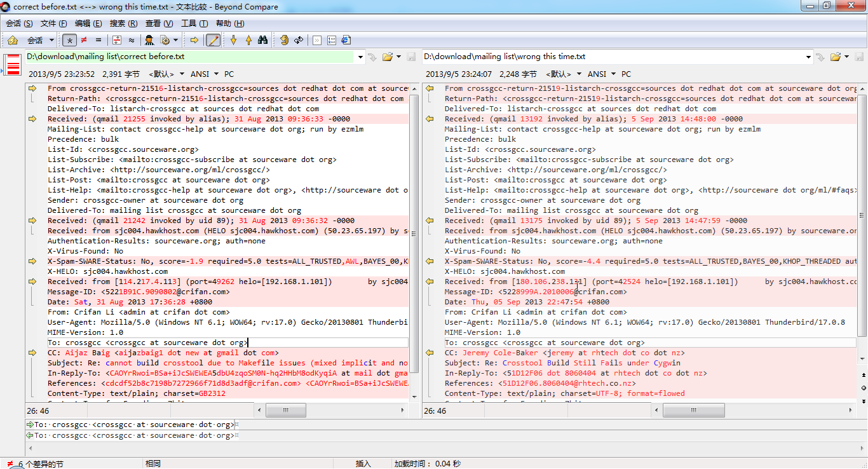Open left file browse folder icon
Viewport: 868px width, 469px height.
pyautogui.click(x=387, y=57)
